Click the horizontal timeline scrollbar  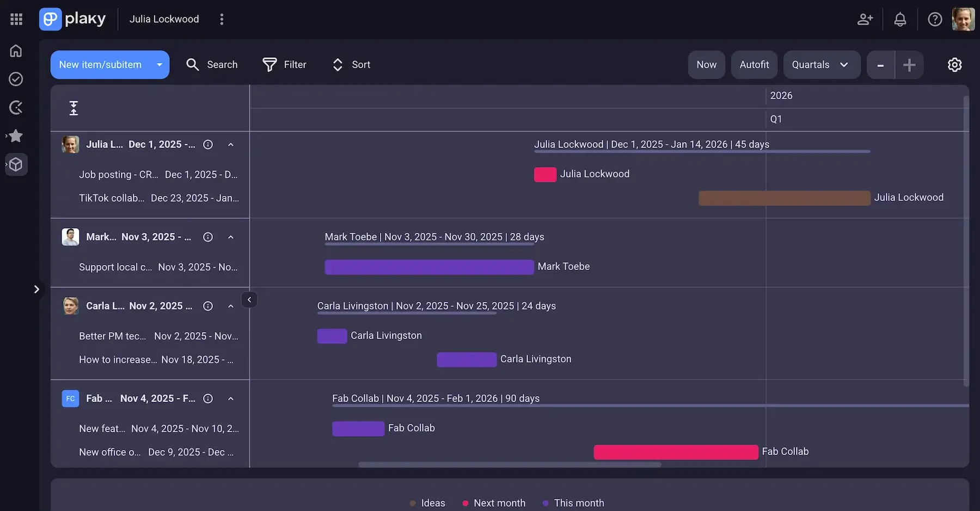(510, 465)
